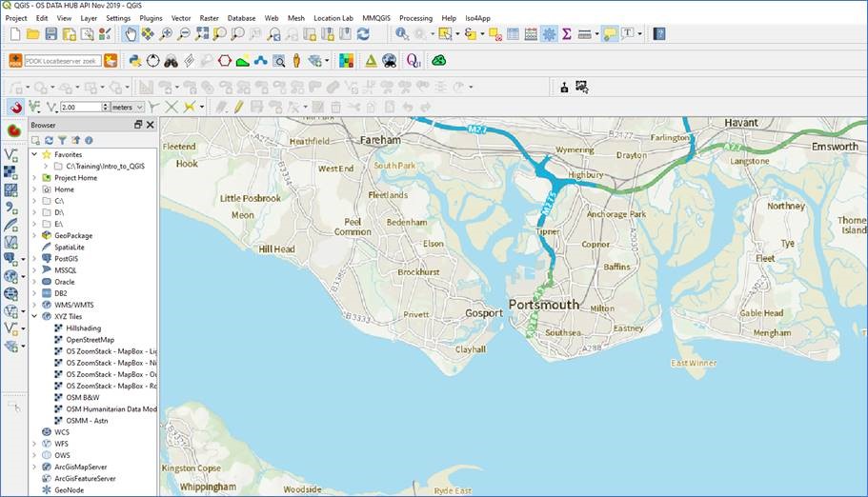Refresh the map canvas

click(x=363, y=34)
